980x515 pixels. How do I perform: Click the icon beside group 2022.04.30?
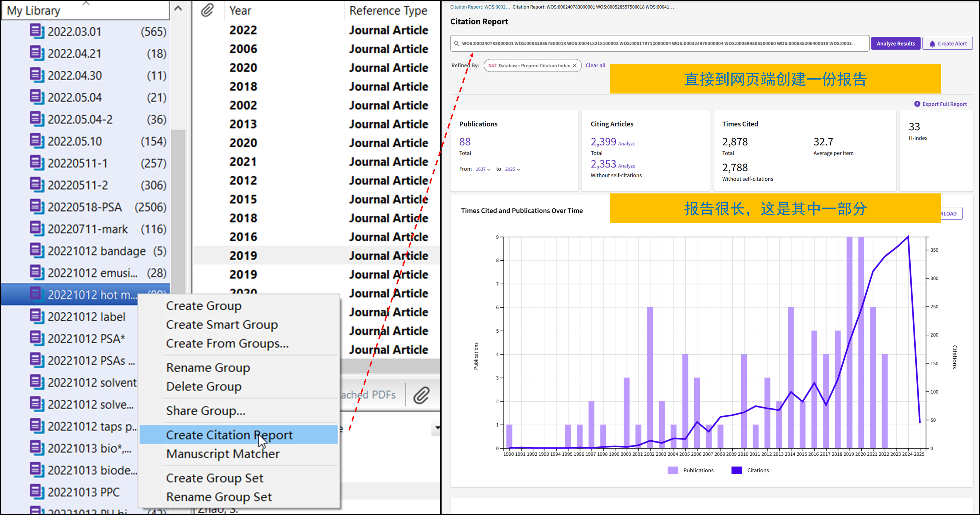point(37,75)
